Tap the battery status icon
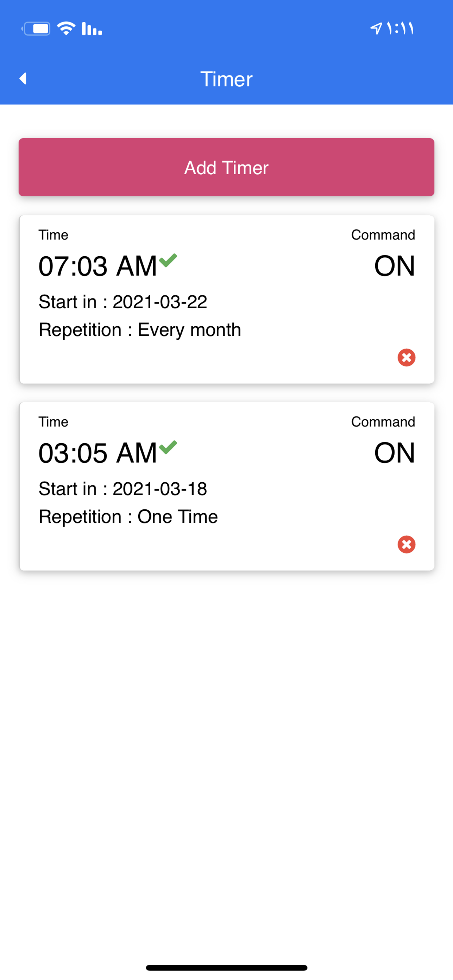The width and height of the screenshot is (453, 980). (x=36, y=28)
